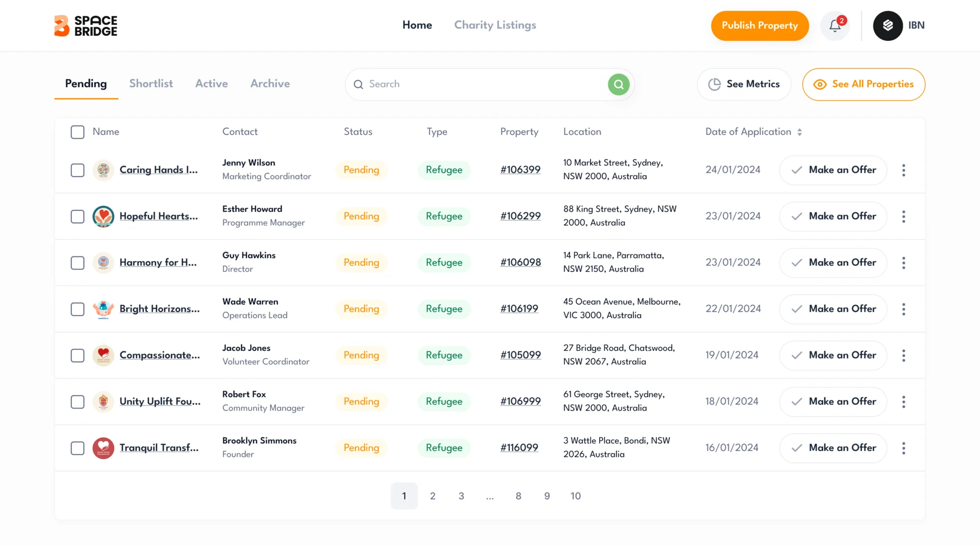Click the Caring Hands charity logo
This screenshot has height=545, width=980.
pyautogui.click(x=103, y=170)
